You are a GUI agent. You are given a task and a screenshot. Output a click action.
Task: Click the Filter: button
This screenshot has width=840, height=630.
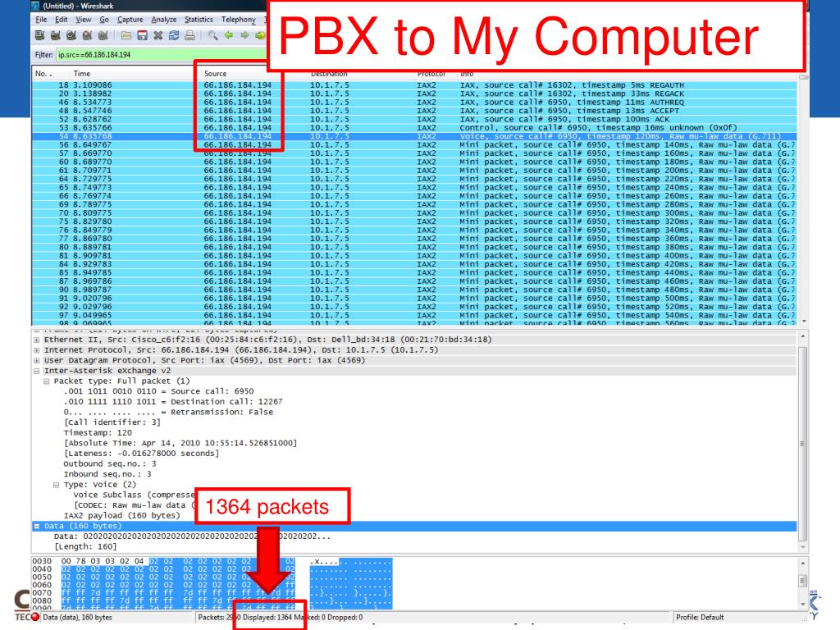44,55
